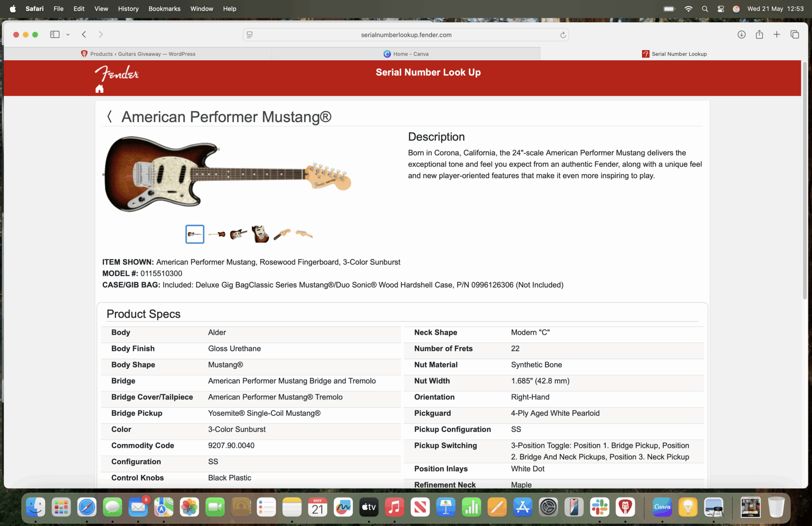This screenshot has width=812, height=526.
Task: Open Keynote from the Dock
Action: [446, 507]
